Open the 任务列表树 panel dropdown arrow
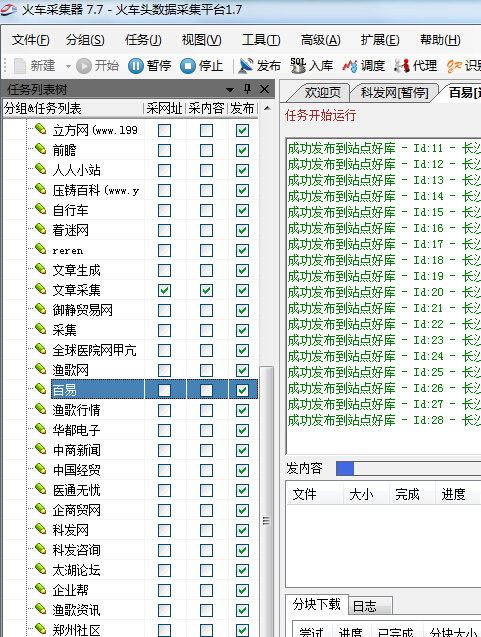Viewport: 481px width, 637px height. click(230, 89)
